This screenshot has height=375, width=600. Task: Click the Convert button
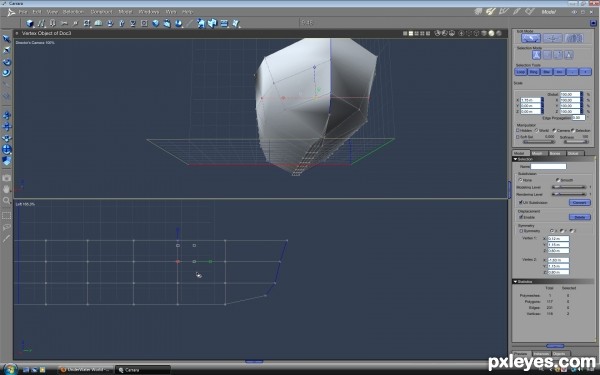(580, 202)
